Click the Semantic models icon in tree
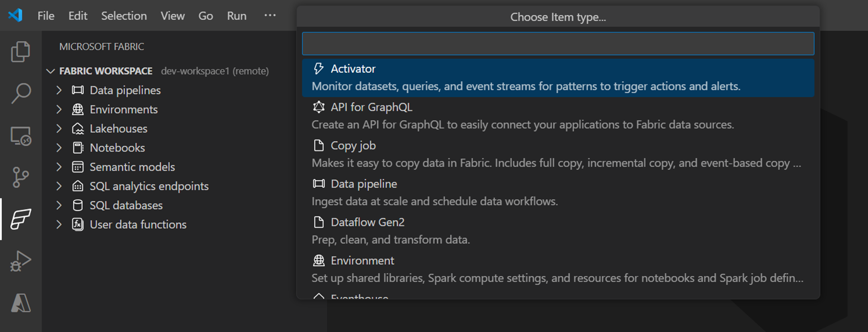 tap(78, 167)
